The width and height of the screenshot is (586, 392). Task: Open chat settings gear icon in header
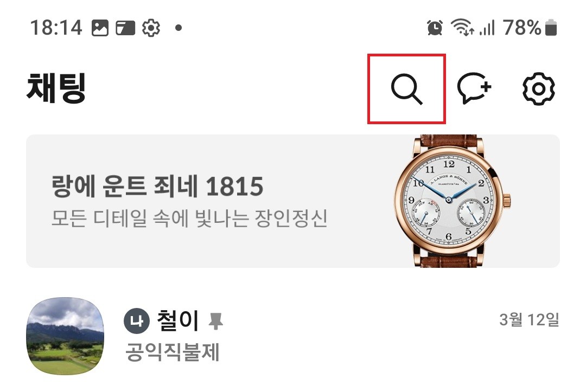coord(538,89)
